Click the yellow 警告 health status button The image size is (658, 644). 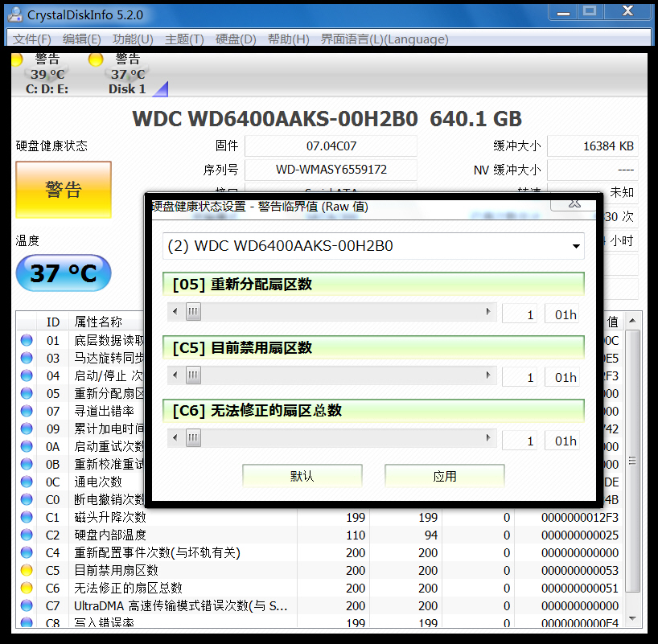(x=64, y=190)
